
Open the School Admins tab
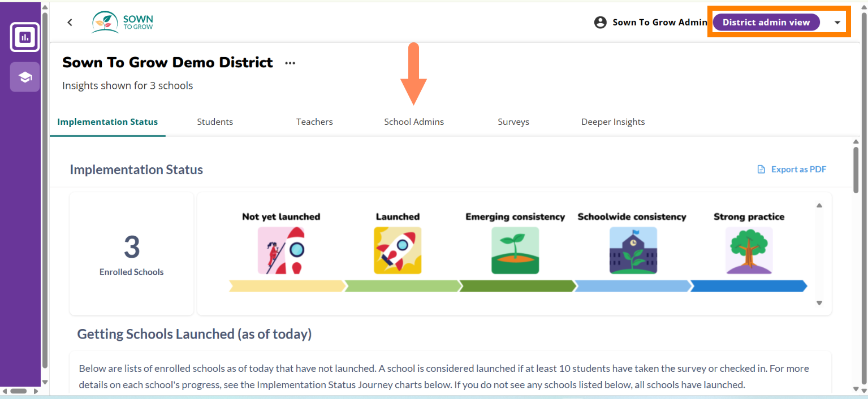(x=414, y=122)
